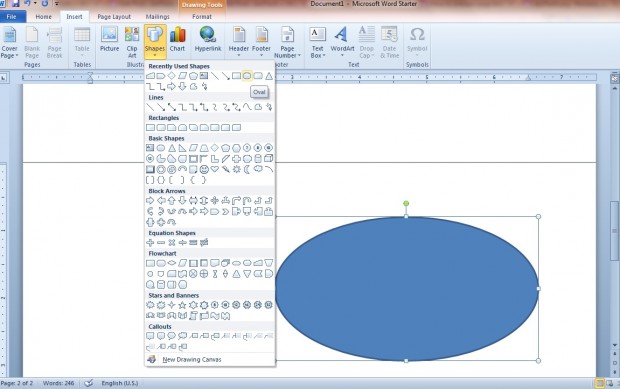Choose the Right Arrow block arrow

(x=150, y=200)
